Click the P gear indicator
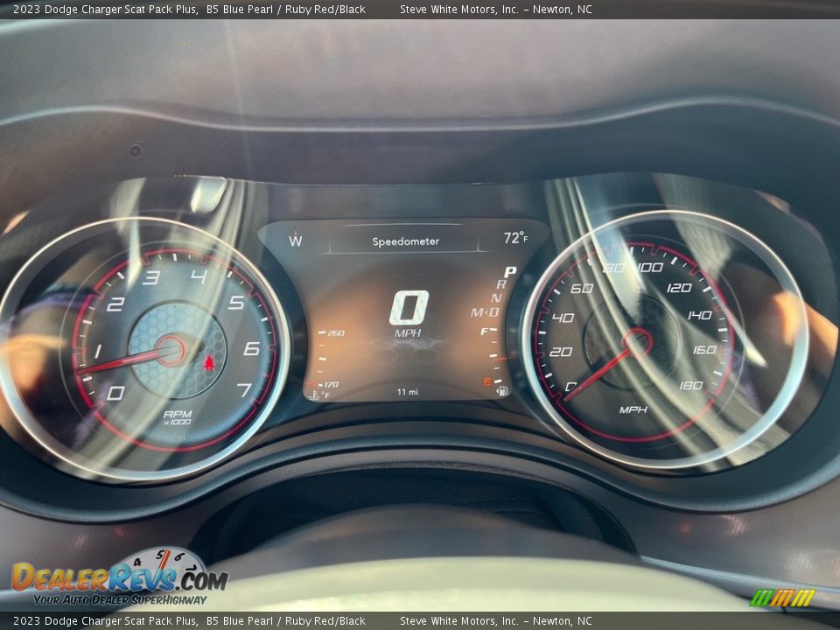840x630 pixels. 509,272
